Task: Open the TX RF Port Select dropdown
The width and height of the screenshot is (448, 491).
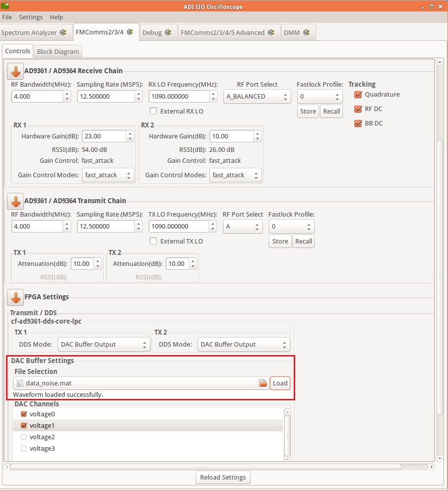Action: click(242, 227)
